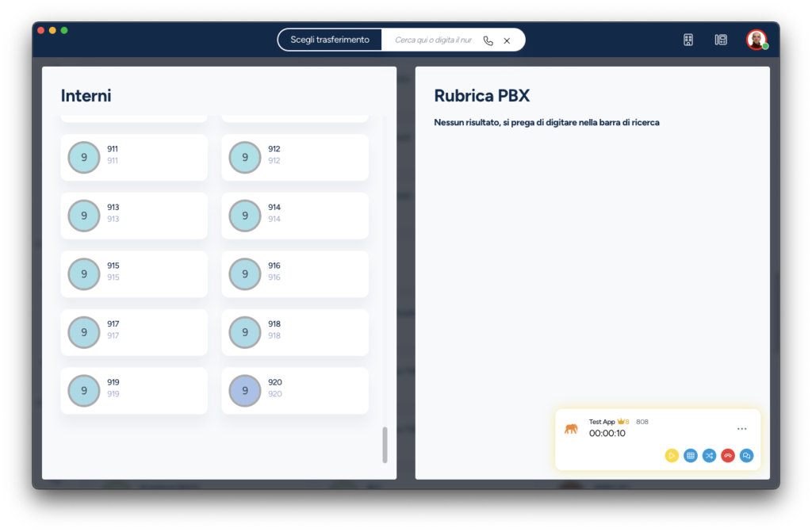Click the phone icon in search bar

click(x=488, y=40)
